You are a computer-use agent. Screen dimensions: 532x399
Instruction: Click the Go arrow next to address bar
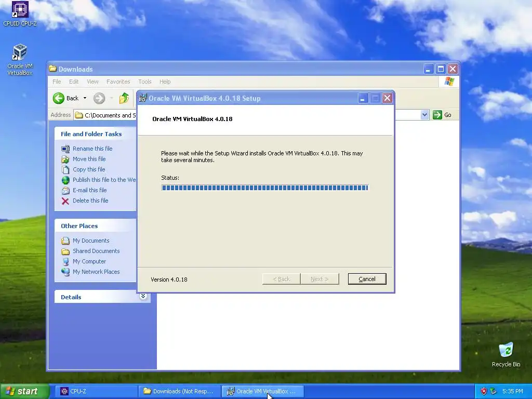point(437,115)
